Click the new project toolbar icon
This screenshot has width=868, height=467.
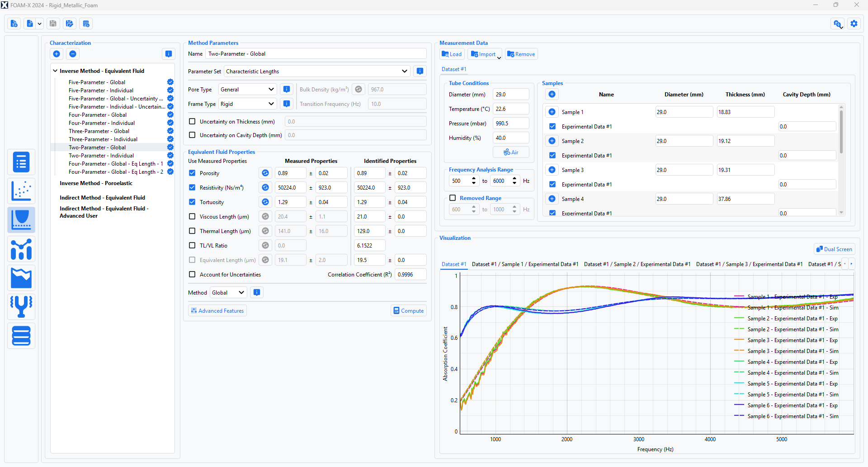tap(14, 24)
